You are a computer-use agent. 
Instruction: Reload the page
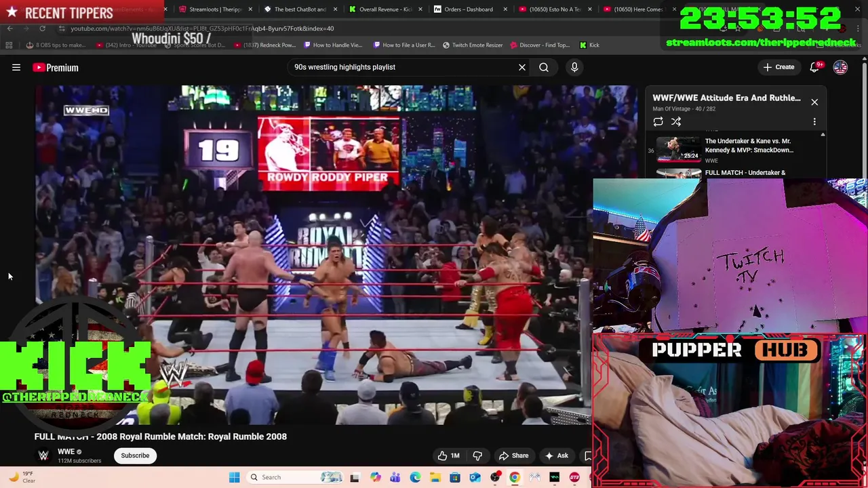click(x=42, y=28)
